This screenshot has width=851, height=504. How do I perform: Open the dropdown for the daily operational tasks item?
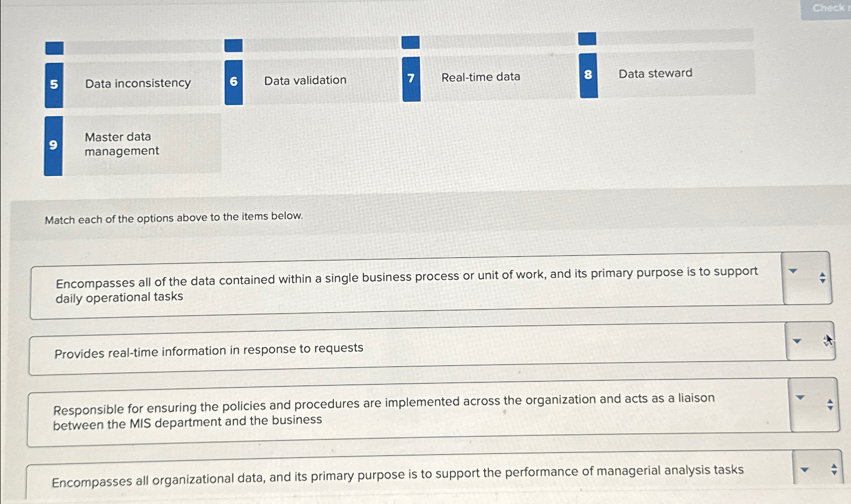(793, 271)
